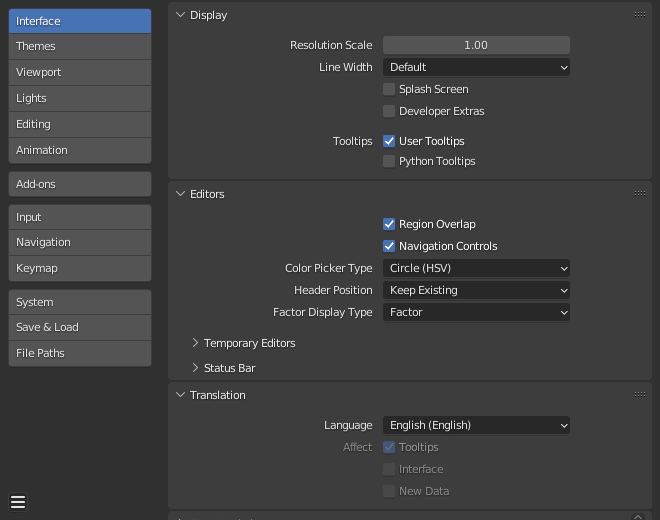Screen dimensions: 660x520
Task: Collapse the Translation panel arrow
Action: click(180, 395)
